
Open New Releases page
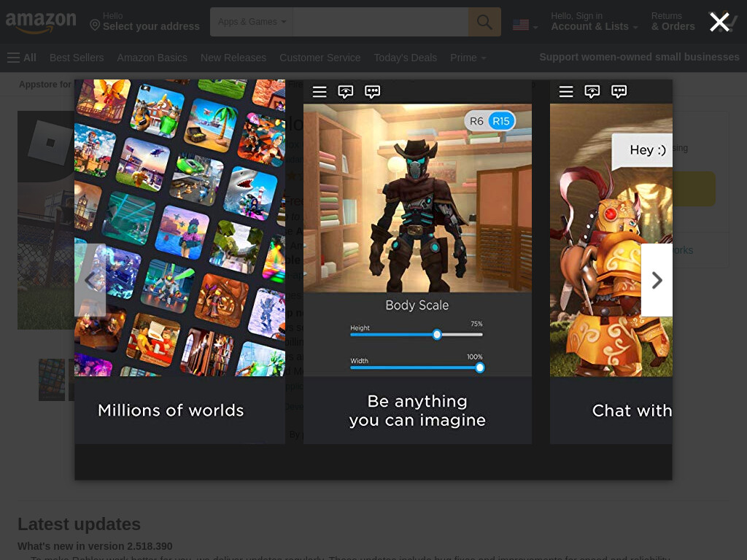click(233, 58)
